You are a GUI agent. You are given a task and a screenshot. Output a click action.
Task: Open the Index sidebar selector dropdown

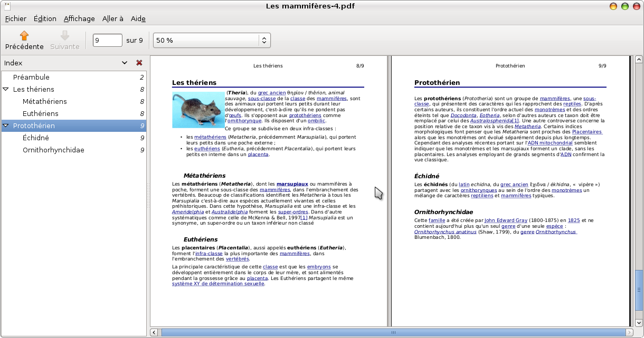125,63
